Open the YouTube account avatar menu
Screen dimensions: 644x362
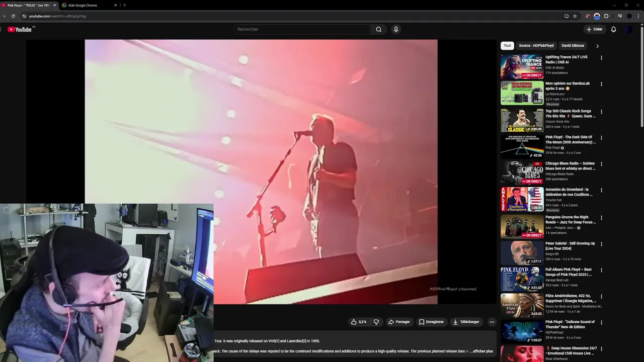point(628,29)
